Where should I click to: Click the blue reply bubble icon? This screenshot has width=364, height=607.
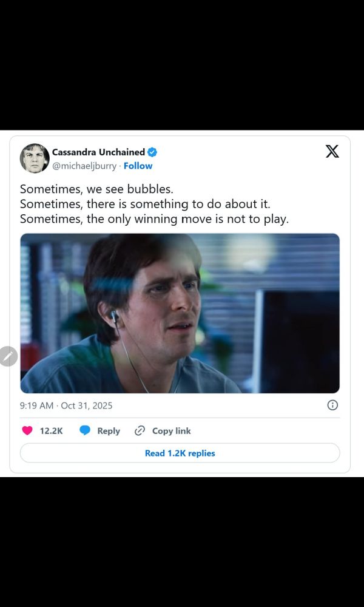(85, 430)
